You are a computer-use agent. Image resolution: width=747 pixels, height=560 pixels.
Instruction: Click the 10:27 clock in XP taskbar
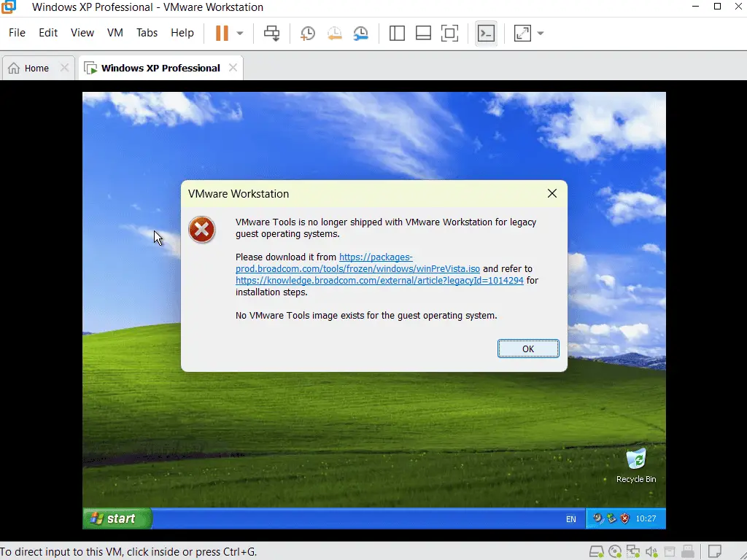coord(646,518)
